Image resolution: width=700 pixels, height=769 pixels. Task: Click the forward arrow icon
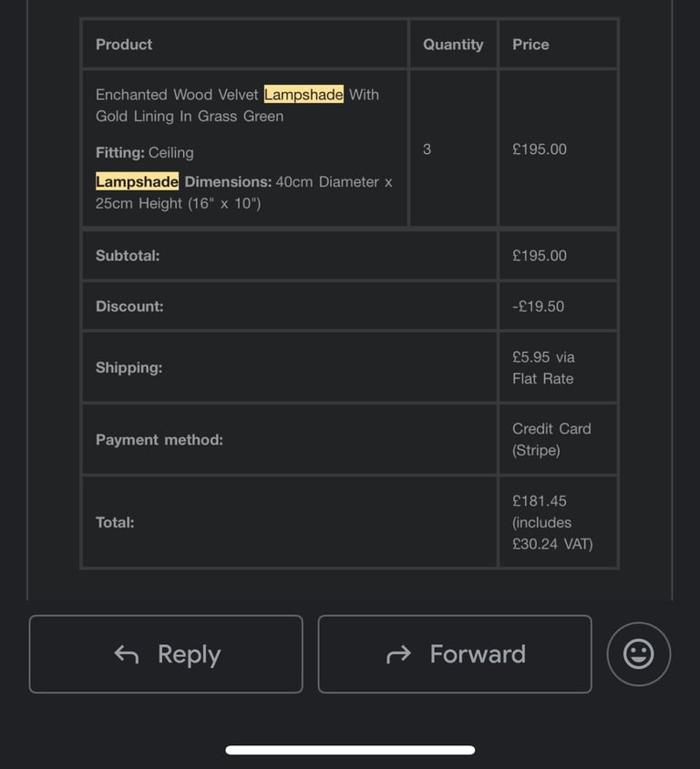(x=398, y=654)
